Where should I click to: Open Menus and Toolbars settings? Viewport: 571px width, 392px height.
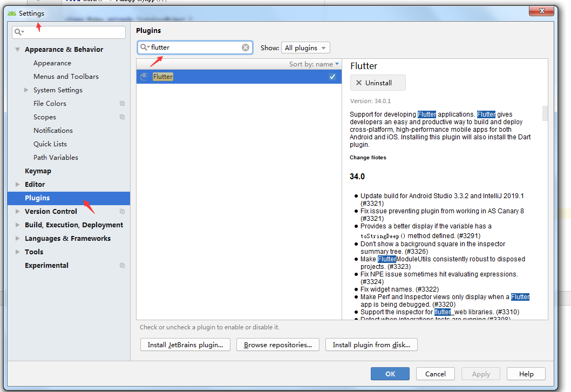pyautogui.click(x=66, y=77)
